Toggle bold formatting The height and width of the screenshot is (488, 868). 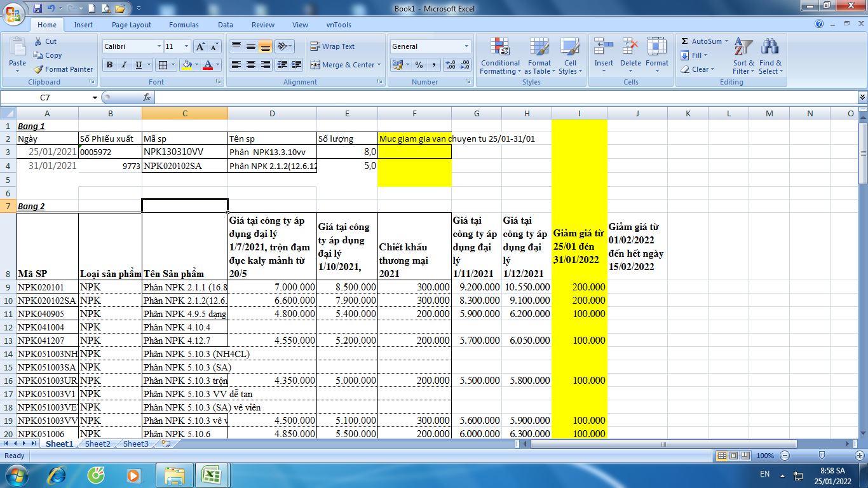(109, 65)
